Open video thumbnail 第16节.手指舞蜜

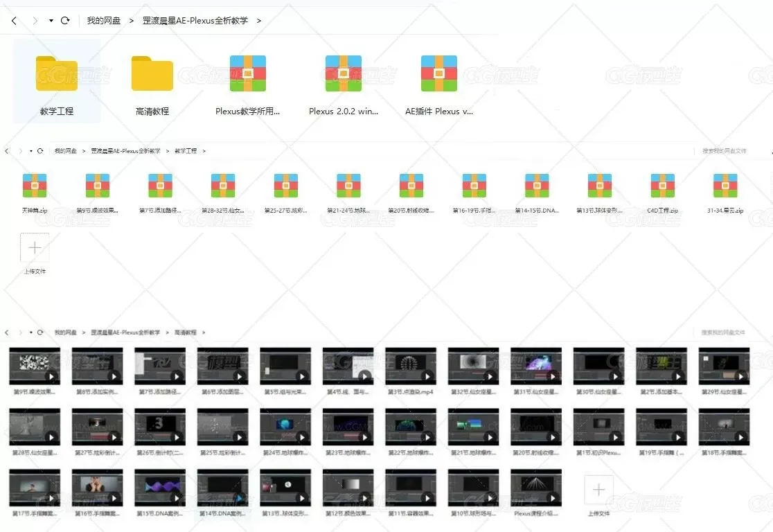[97, 488]
